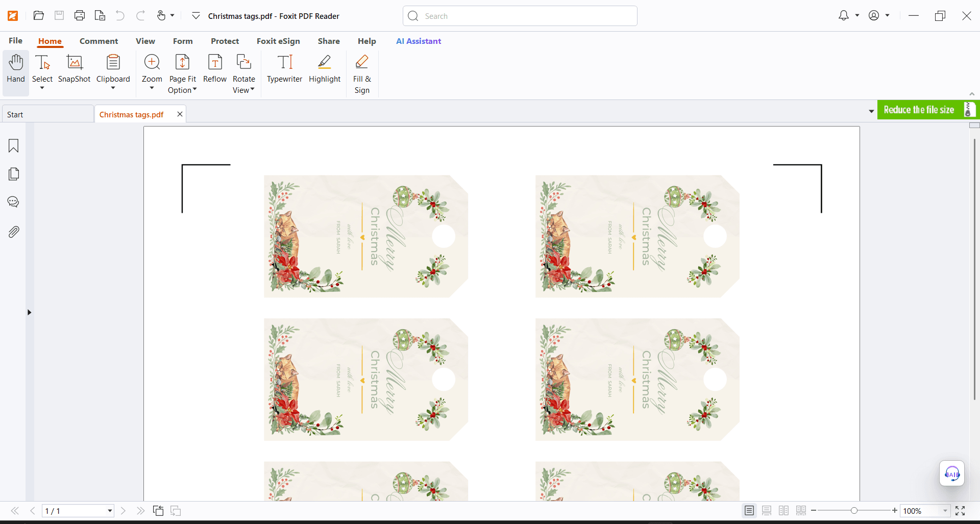Expand the left navigation panel

[29, 312]
